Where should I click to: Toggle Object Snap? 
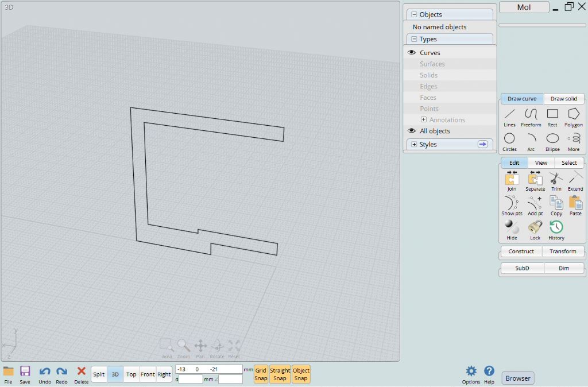point(301,374)
